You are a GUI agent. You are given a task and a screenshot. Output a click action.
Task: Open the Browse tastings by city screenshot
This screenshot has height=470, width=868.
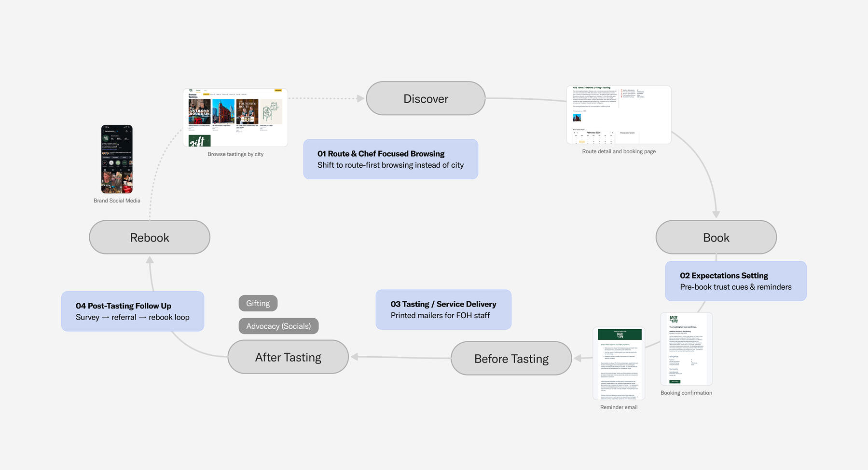(x=235, y=117)
